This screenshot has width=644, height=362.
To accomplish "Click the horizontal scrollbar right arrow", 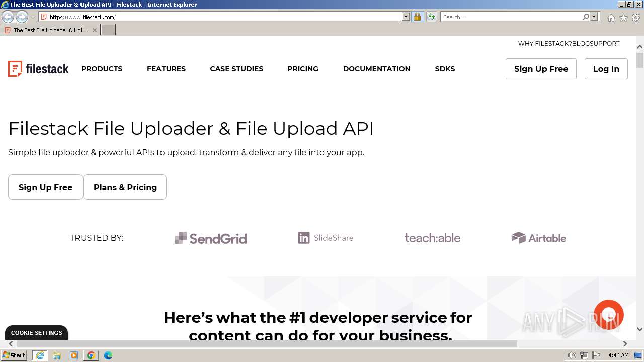I will pyautogui.click(x=625, y=344).
